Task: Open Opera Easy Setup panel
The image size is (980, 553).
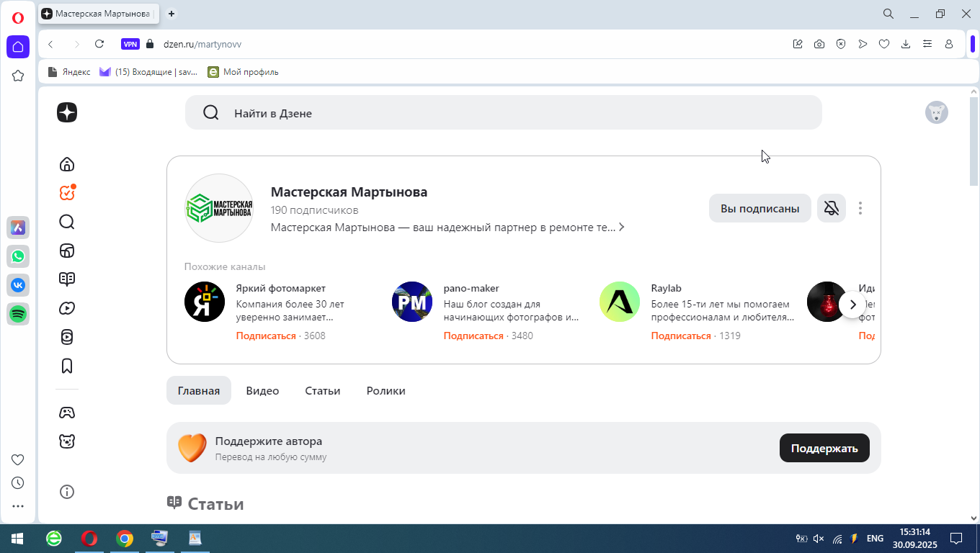Action: (x=927, y=44)
